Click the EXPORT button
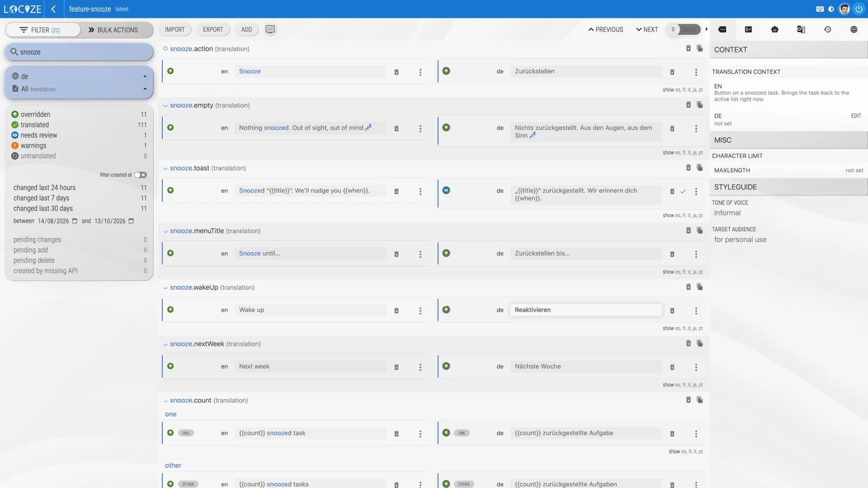 click(213, 29)
